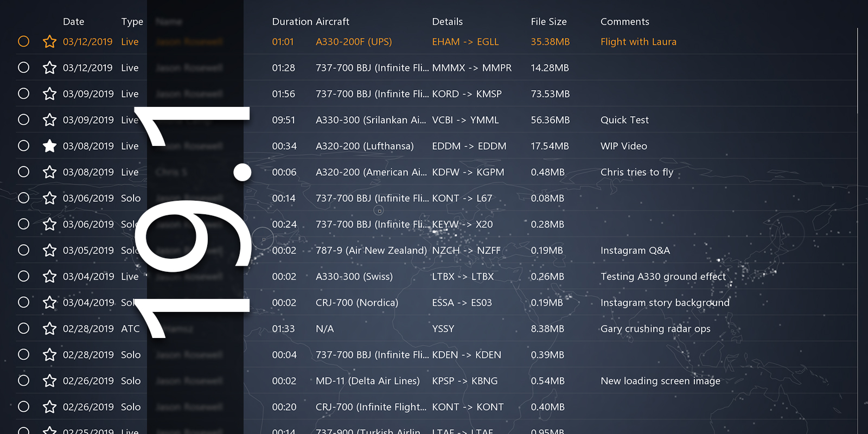Star the KDEN -> KDEN replay
The image size is (868, 434).
pyautogui.click(x=49, y=355)
